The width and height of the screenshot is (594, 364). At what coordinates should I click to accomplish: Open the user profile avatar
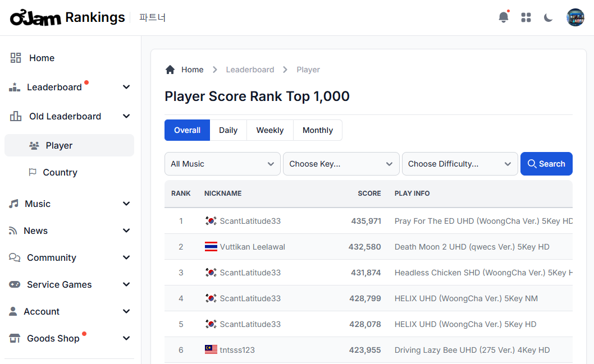pyautogui.click(x=575, y=17)
